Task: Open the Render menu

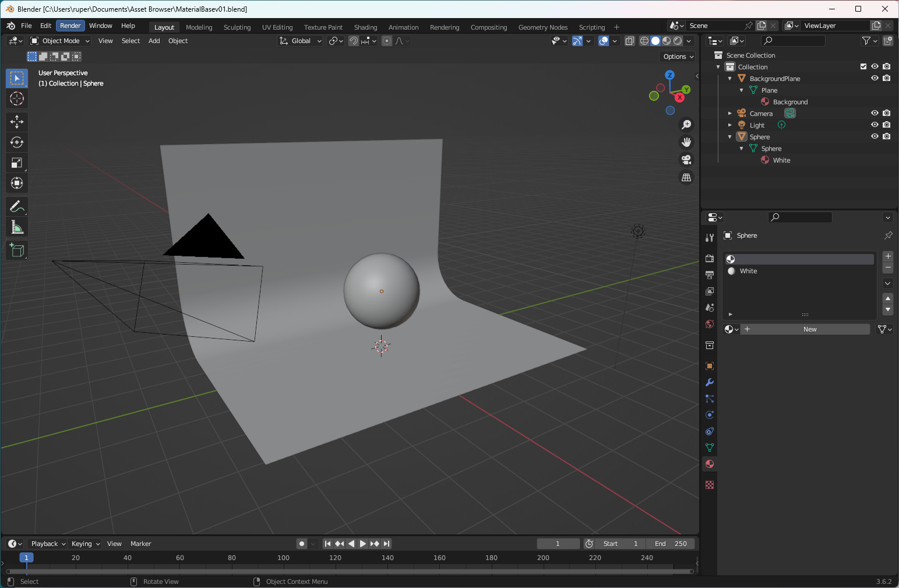Action: [70, 26]
